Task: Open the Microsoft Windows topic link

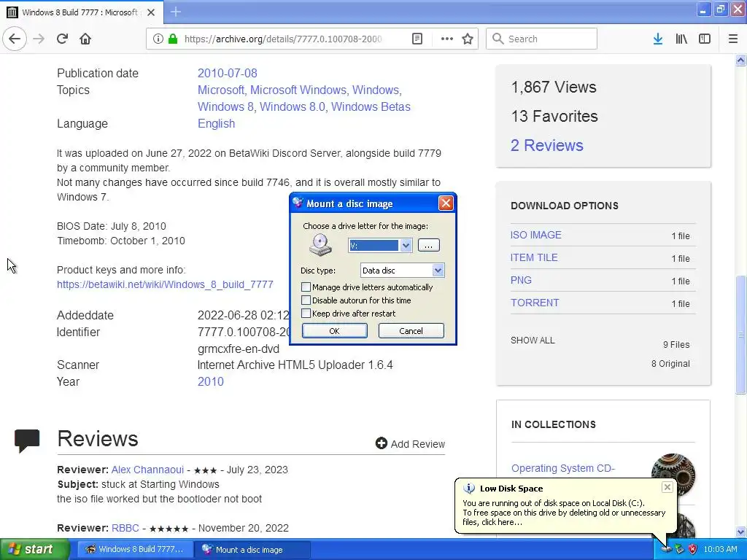Action: click(x=298, y=90)
